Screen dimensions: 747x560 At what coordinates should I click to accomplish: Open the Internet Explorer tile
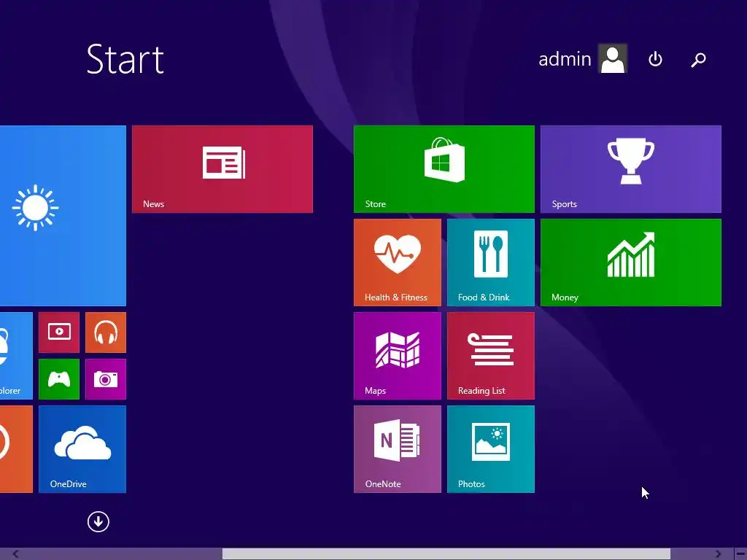pyautogui.click(x=16, y=356)
